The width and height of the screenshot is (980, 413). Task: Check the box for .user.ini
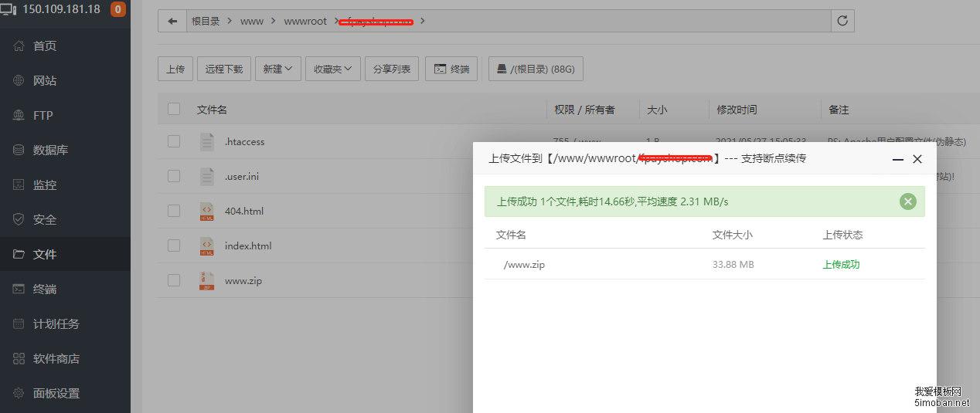click(174, 176)
